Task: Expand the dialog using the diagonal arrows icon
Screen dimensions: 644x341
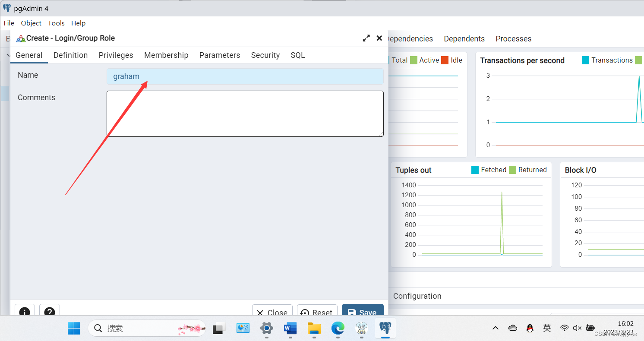Action: point(366,38)
